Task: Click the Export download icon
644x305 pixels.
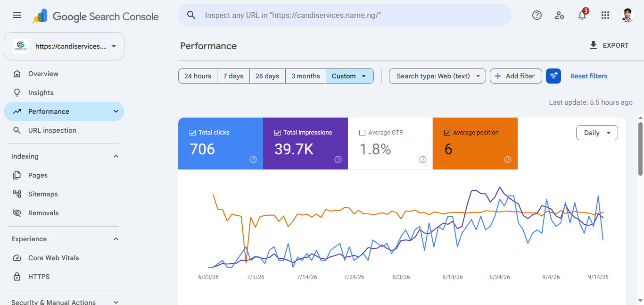Action: 594,45
